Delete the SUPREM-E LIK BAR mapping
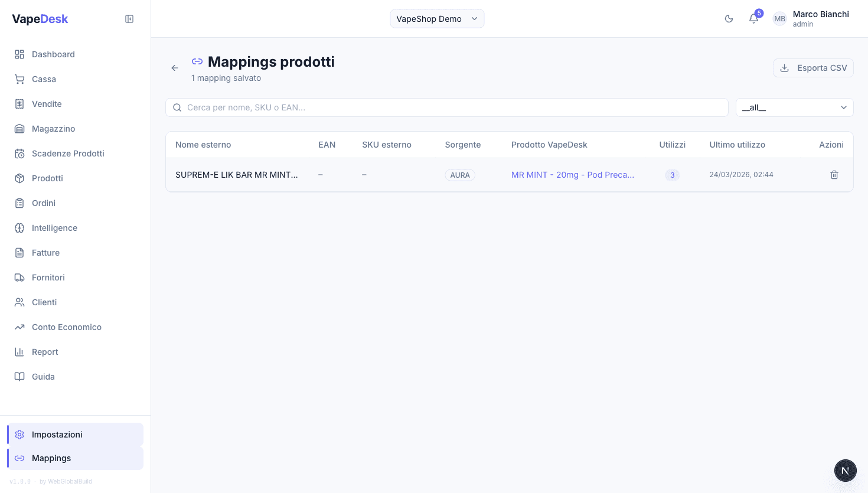The width and height of the screenshot is (868, 493). pyautogui.click(x=834, y=174)
